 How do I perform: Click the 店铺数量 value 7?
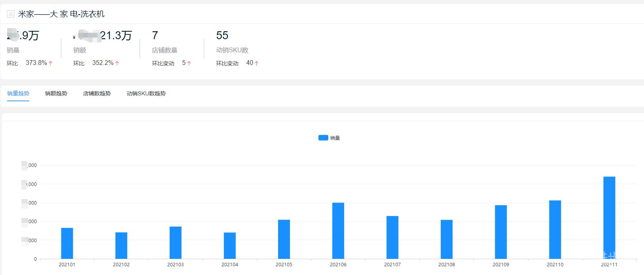click(155, 36)
